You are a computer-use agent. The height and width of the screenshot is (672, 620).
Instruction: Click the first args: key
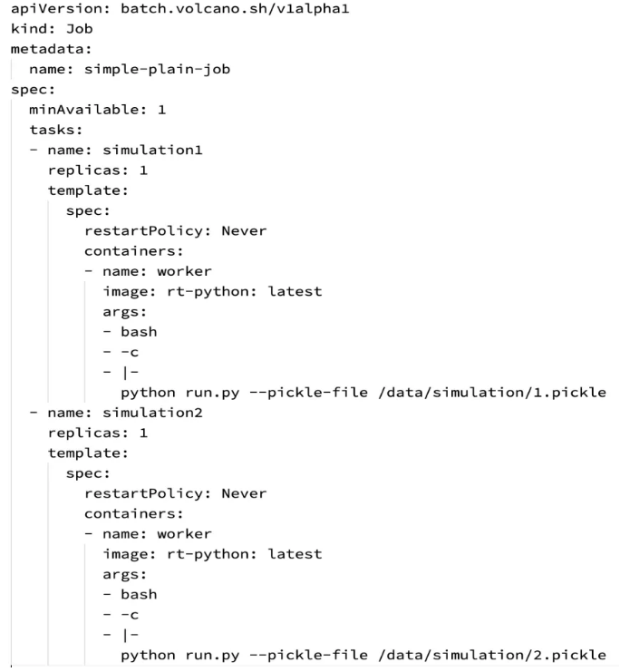(x=125, y=312)
